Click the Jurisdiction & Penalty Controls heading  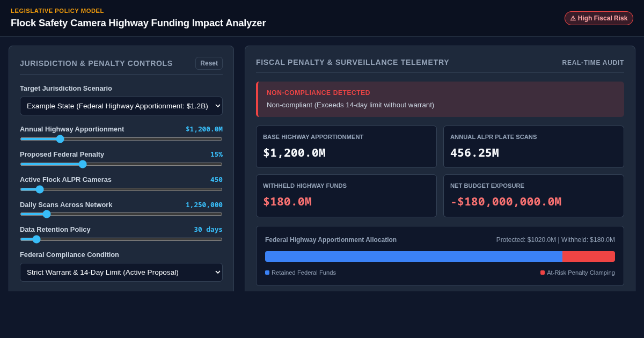(x=96, y=63)
